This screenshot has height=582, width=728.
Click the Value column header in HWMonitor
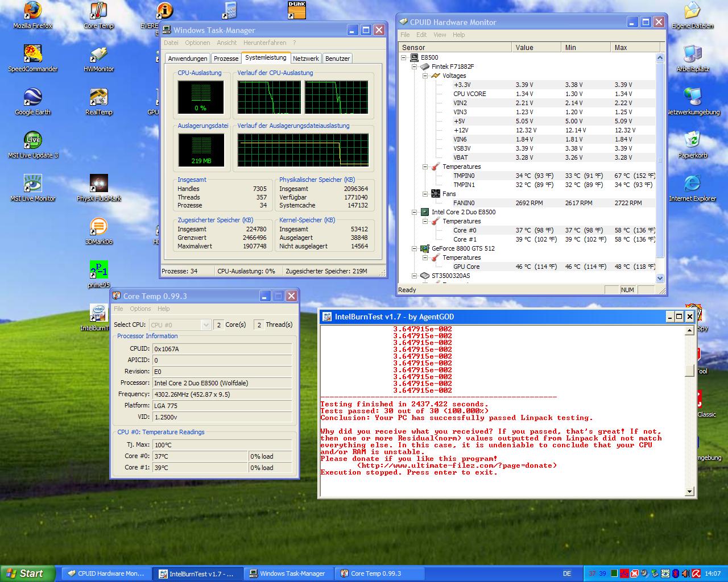(536, 47)
